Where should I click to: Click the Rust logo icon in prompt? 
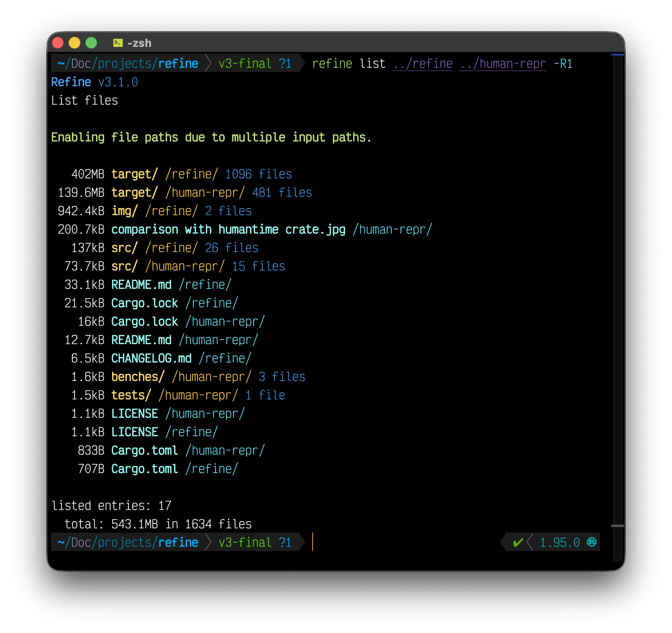[592, 542]
